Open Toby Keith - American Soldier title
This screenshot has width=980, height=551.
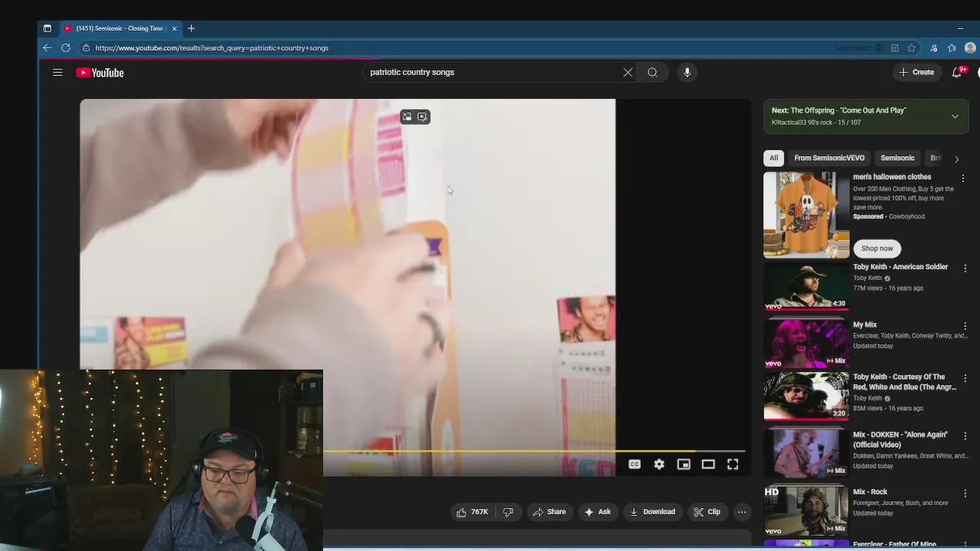tap(900, 267)
